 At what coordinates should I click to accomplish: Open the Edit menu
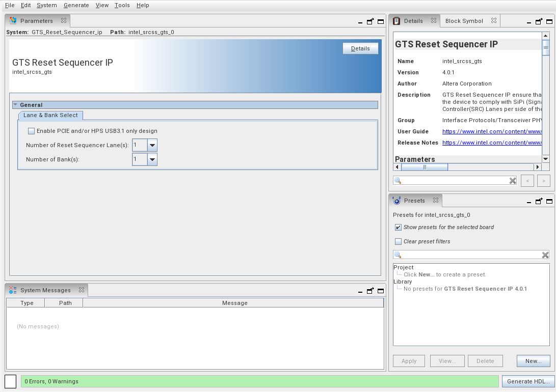(25, 5)
